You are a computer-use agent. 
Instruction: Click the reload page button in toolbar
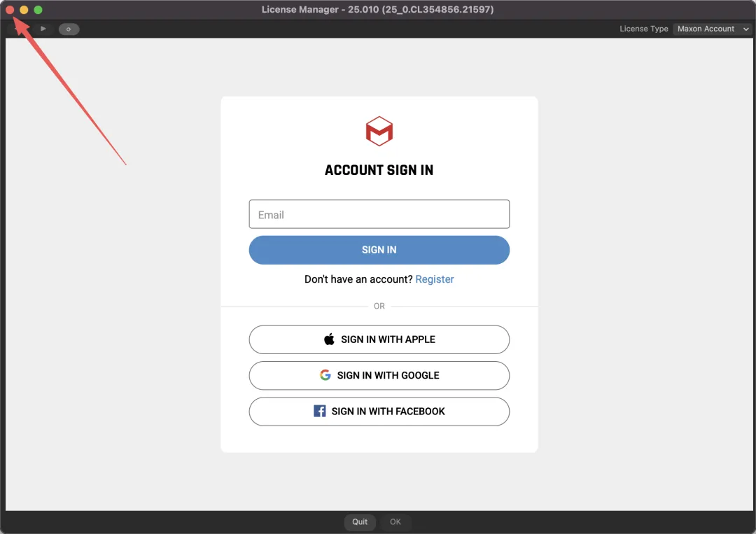[69, 29]
